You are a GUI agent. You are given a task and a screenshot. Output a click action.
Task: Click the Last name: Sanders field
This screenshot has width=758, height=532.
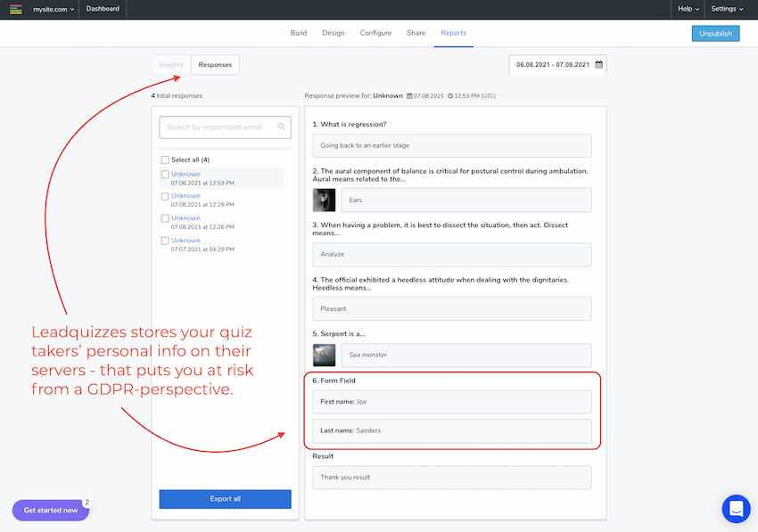pyautogui.click(x=451, y=430)
